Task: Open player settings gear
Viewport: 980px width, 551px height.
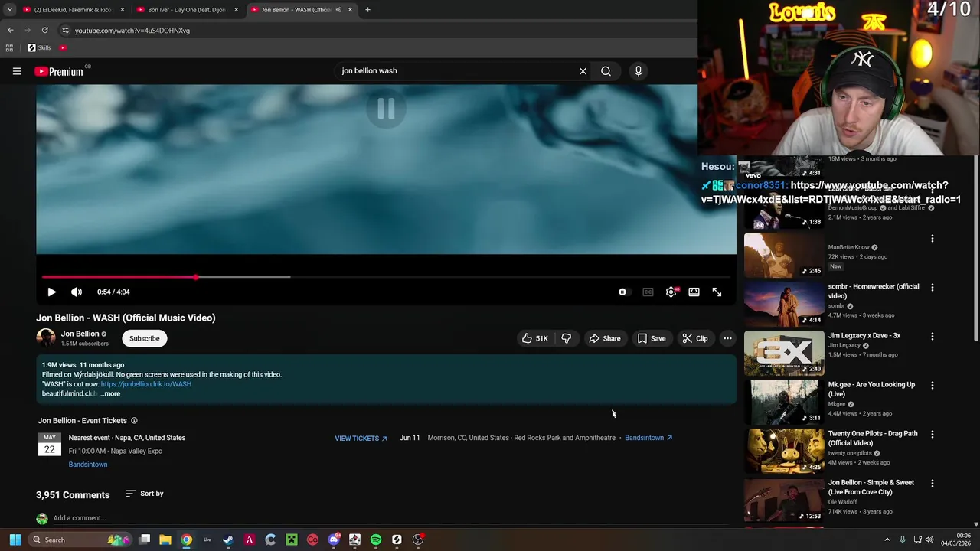Action: pyautogui.click(x=671, y=292)
